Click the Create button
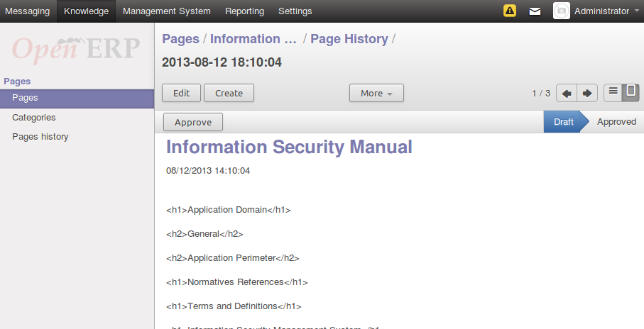The height and width of the screenshot is (329, 644). tap(229, 93)
